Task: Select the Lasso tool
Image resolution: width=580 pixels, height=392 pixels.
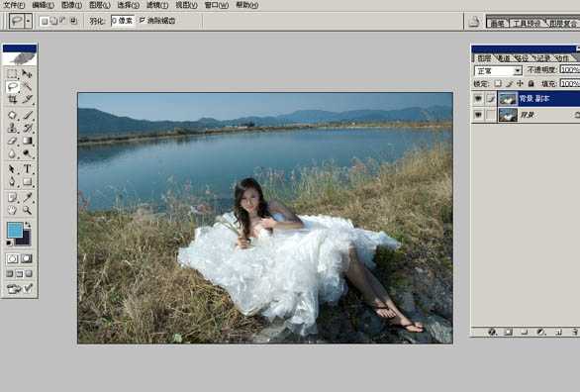Action: [x=13, y=87]
